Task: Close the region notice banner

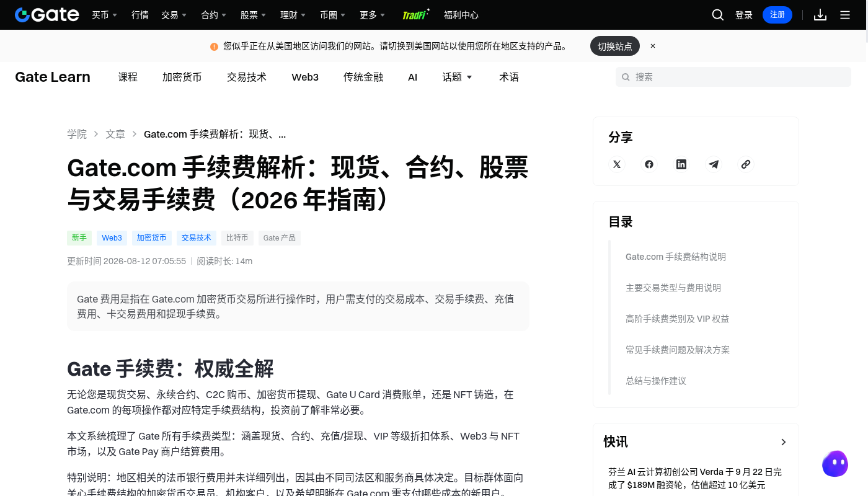Action: tap(653, 46)
